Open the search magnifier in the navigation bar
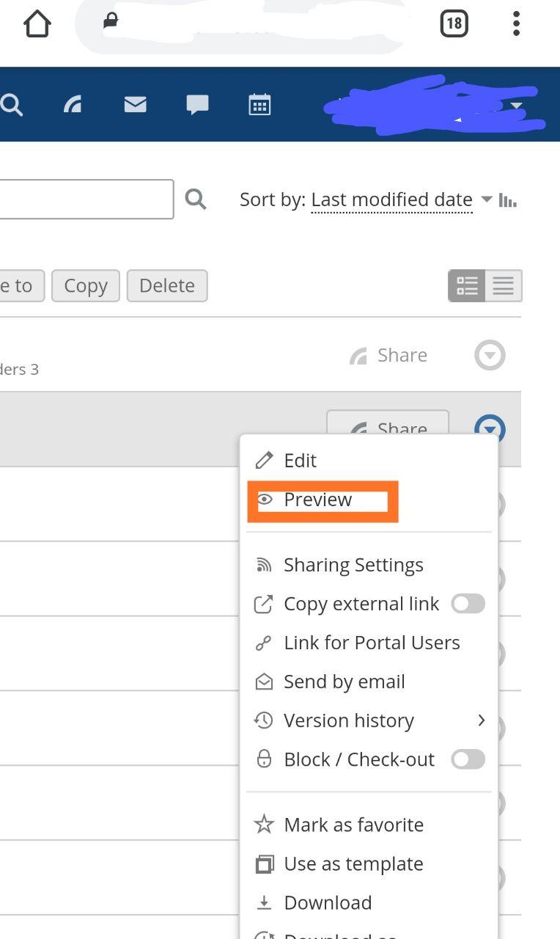560x939 pixels. [12, 105]
